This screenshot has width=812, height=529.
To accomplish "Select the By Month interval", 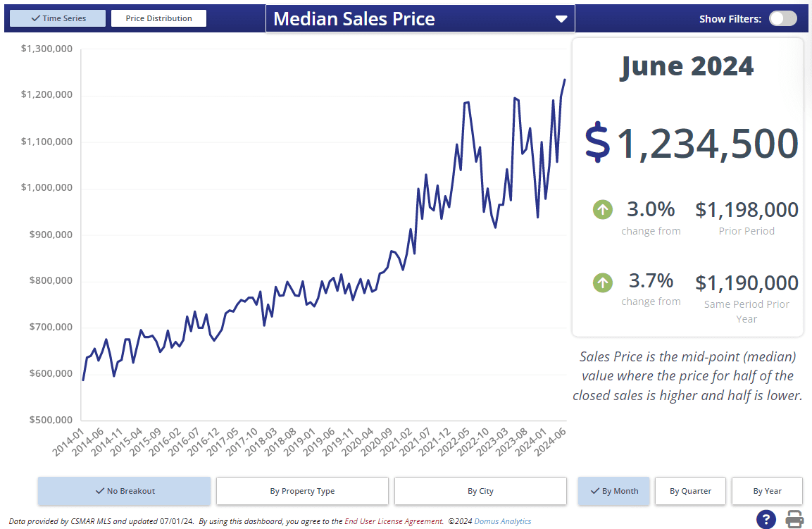I will 614,491.
